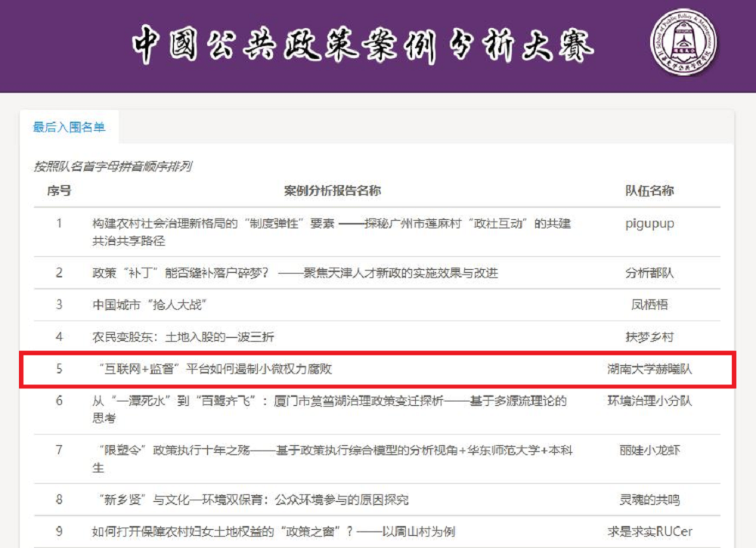The height and width of the screenshot is (548, 756).
Task: Select the report about 广州市莲麻村 政社互动
Action: (x=331, y=232)
